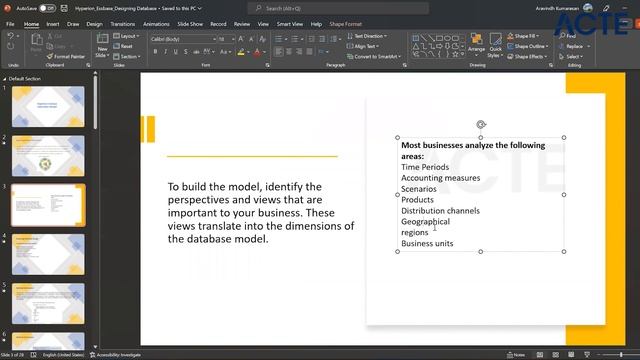Screen dimensions: 640x360
Task: Open the Section dropdown
Action: [127, 56]
